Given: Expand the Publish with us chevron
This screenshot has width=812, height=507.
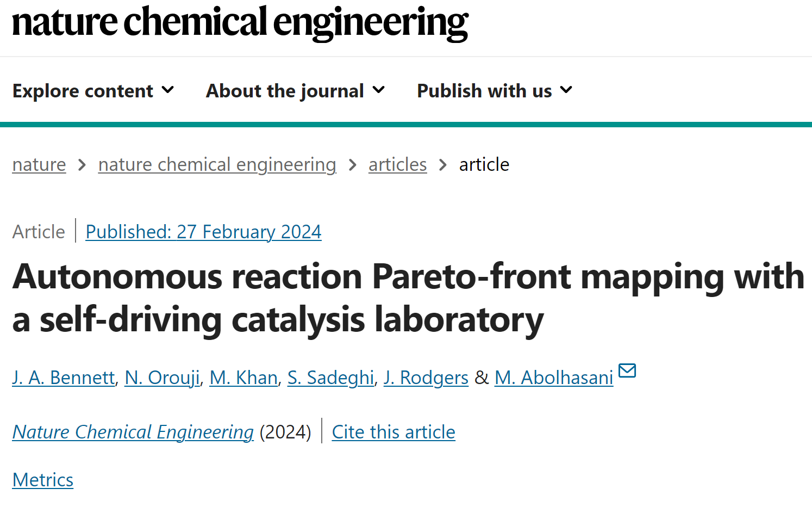Looking at the screenshot, I should (566, 90).
